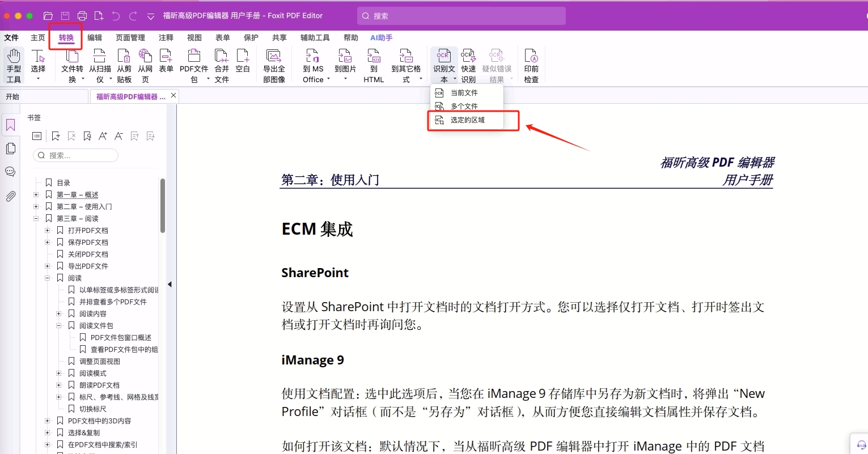Open the AI助手 tab
This screenshot has width=868, height=454.
click(x=381, y=38)
